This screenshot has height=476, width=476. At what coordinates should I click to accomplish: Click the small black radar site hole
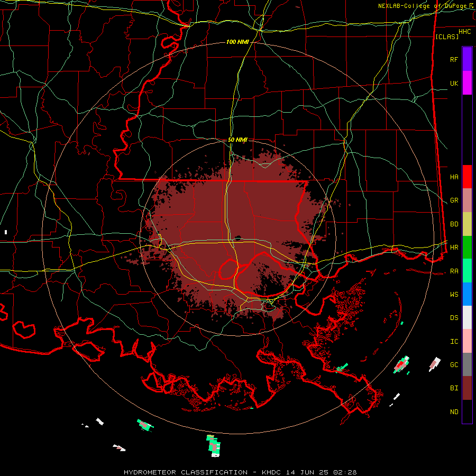(238, 237)
